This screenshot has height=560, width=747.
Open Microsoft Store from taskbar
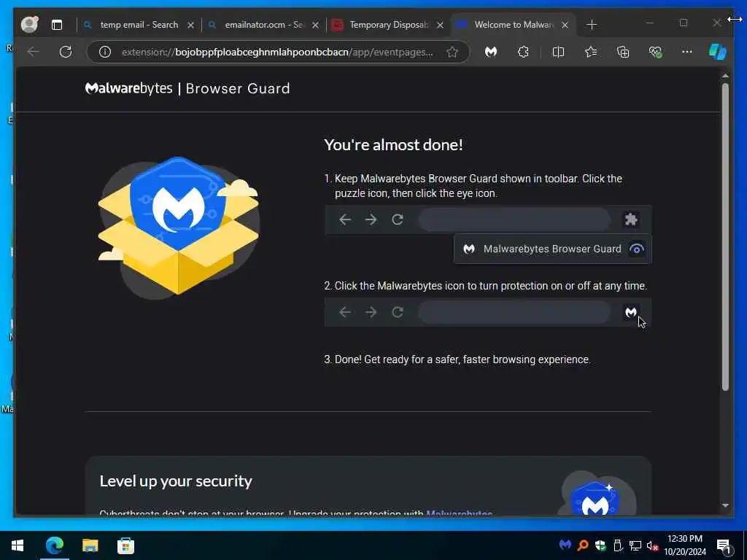[x=125, y=545]
